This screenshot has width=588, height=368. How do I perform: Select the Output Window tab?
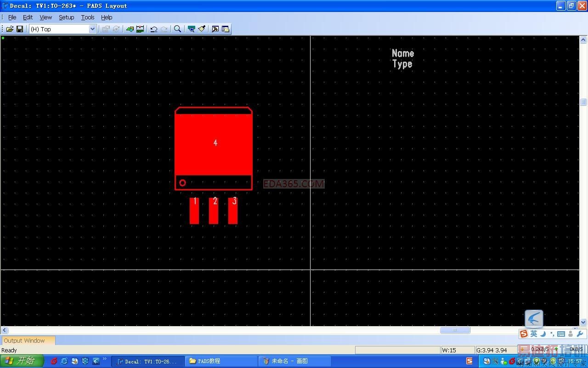coord(28,341)
